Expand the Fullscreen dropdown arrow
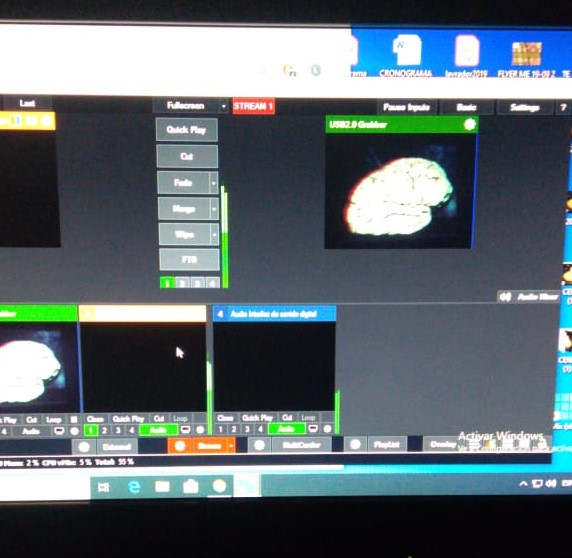 tap(223, 106)
